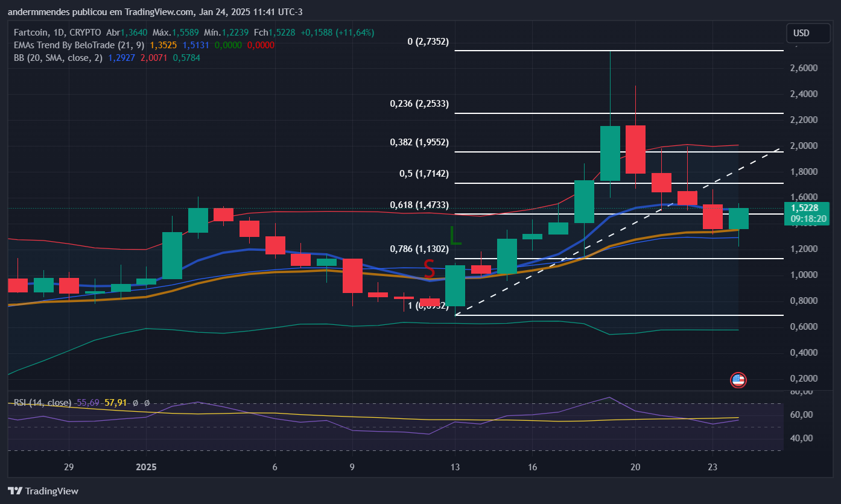Click the date label 29 on time axis
Image resolution: width=841 pixels, height=504 pixels.
pyautogui.click(x=68, y=467)
